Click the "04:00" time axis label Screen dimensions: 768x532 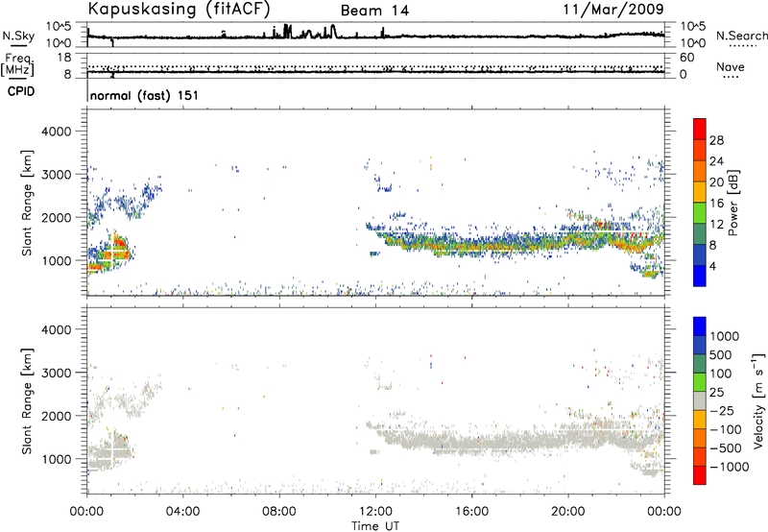click(x=183, y=512)
